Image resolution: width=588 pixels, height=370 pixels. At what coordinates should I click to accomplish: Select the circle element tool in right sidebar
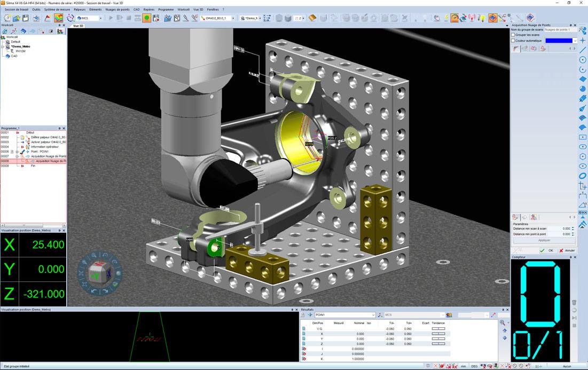pyautogui.click(x=582, y=60)
